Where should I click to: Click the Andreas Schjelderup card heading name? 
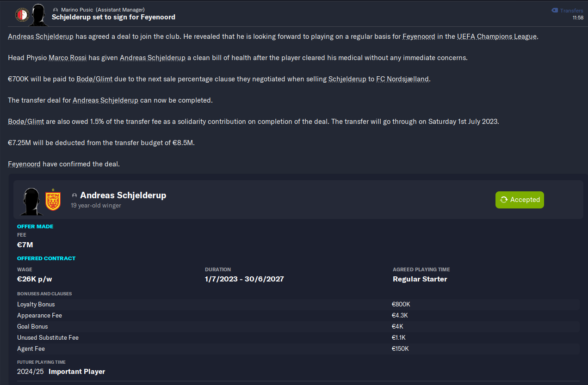coord(123,195)
